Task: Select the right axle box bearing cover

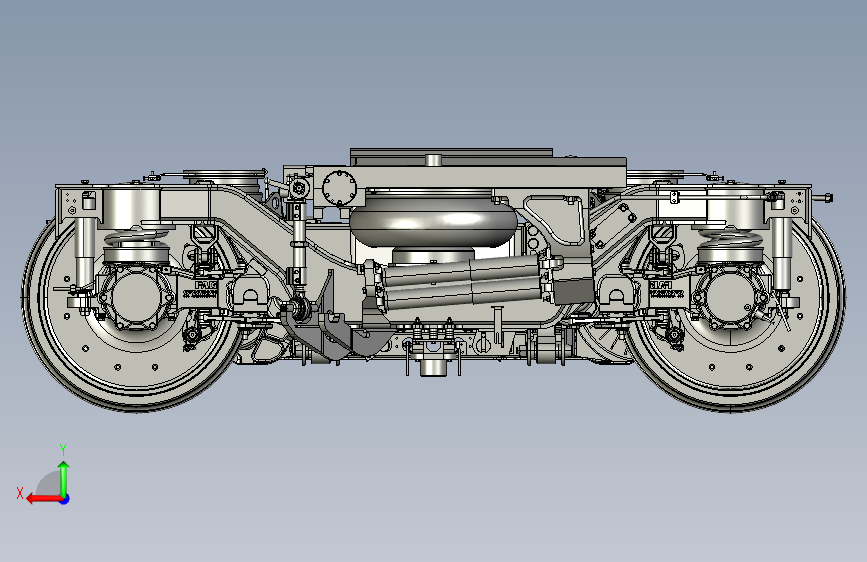Action: pyautogui.click(x=730, y=296)
